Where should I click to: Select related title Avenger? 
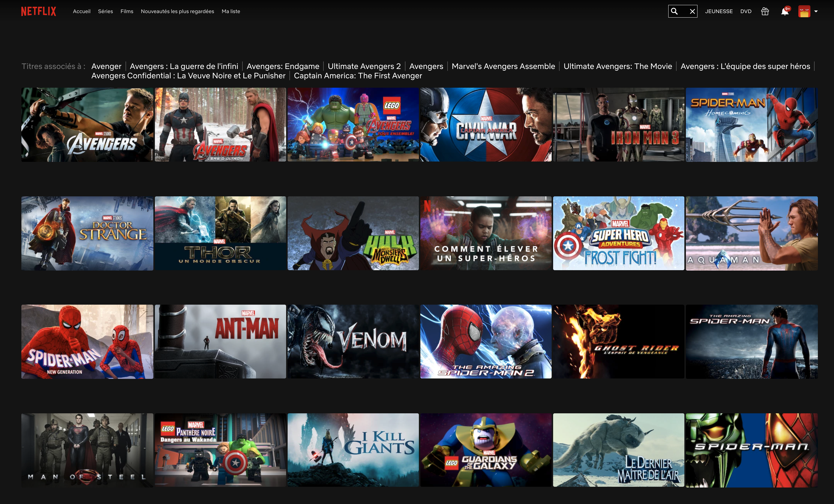[106, 66]
